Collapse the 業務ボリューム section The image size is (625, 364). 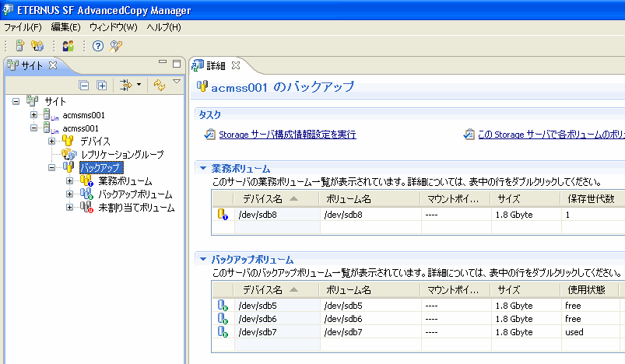203,168
